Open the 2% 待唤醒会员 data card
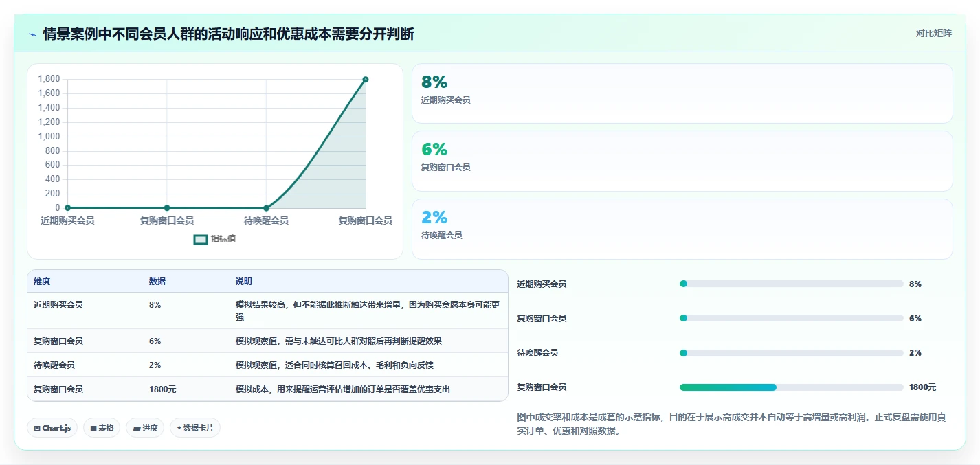980x465 pixels. [682, 229]
